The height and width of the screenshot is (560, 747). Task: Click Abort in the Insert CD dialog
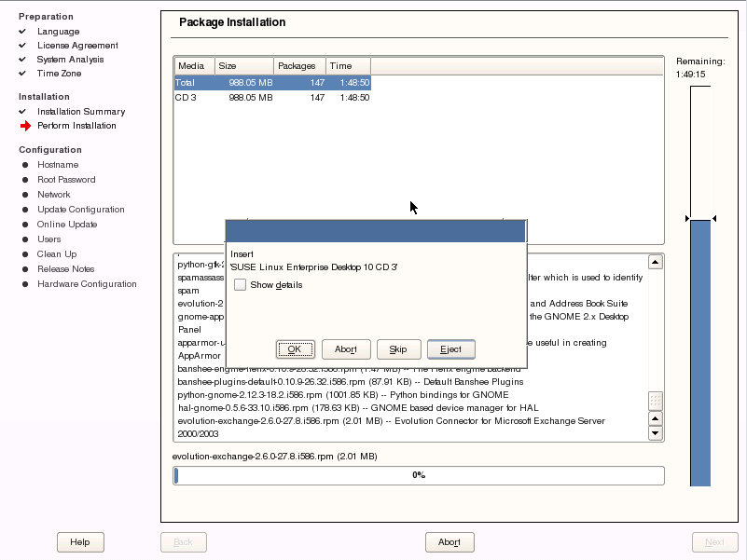(x=346, y=349)
